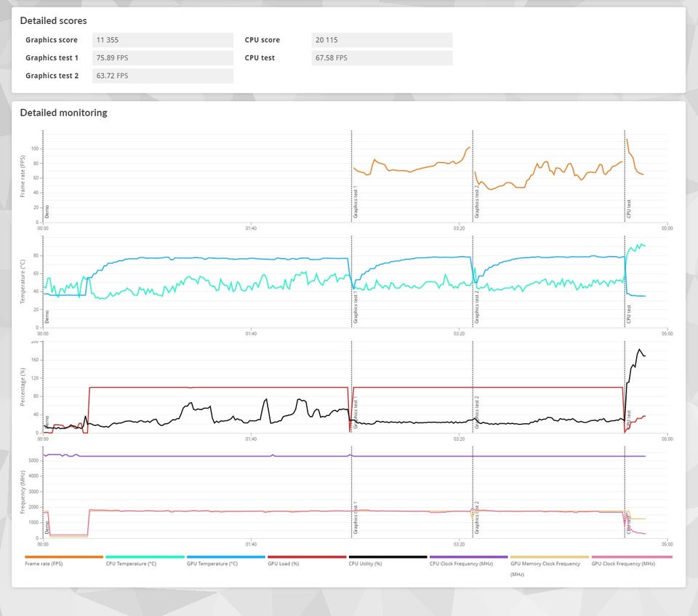Click the 00:00 time label under Frequency chart
The image size is (698, 616).
coord(43,544)
